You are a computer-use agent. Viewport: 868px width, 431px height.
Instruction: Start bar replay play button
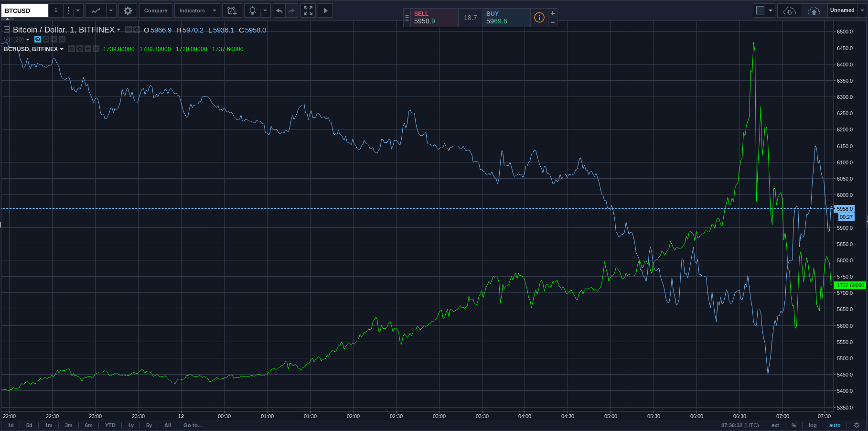tap(325, 11)
